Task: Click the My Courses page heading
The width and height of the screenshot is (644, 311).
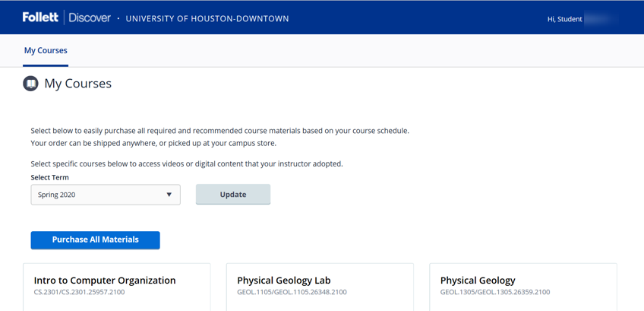Action: pyautogui.click(x=78, y=84)
